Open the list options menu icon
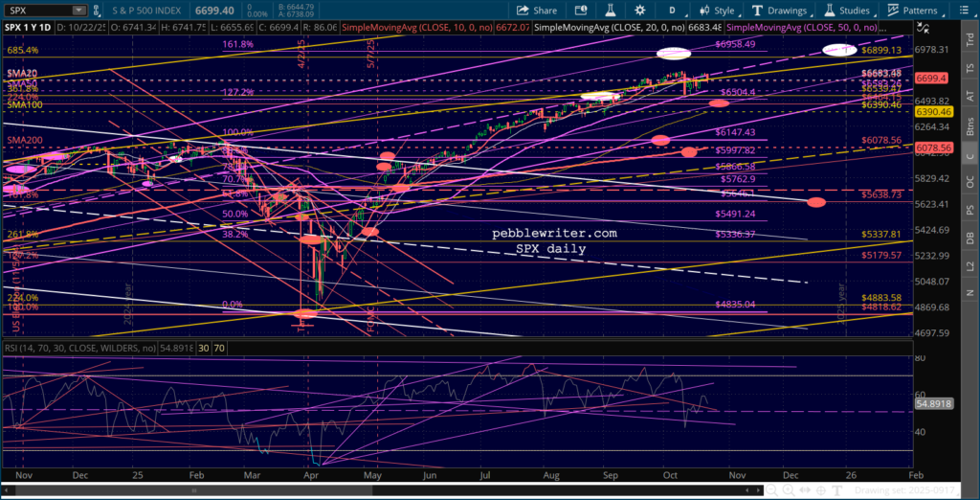Image resolution: width=980 pixels, height=500 pixels. [x=967, y=11]
